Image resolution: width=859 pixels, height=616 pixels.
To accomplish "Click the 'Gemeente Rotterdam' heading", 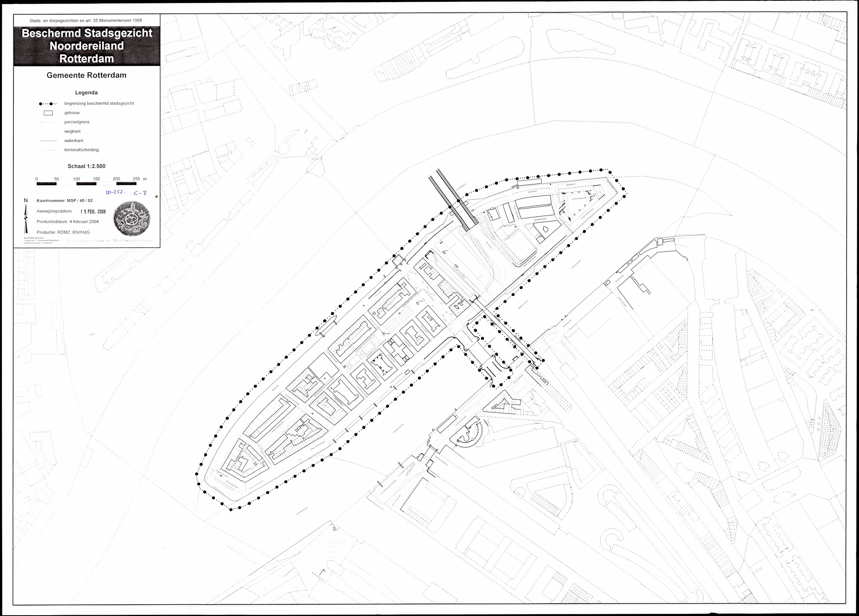I will pyautogui.click(x=86, y=75).
